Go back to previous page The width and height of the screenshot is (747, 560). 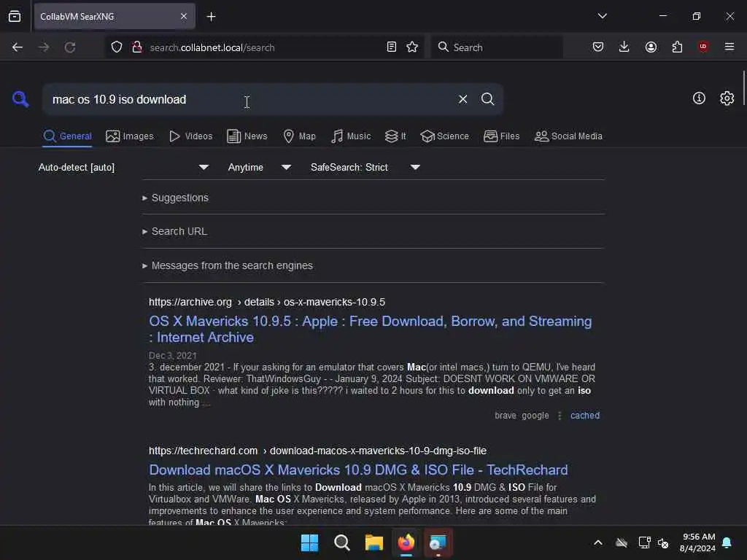pos(18,47)
